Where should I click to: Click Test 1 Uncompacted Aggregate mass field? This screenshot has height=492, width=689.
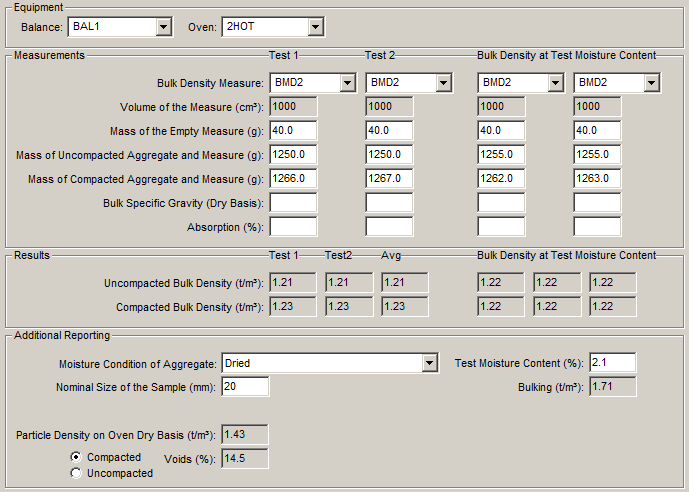point(293,154)
